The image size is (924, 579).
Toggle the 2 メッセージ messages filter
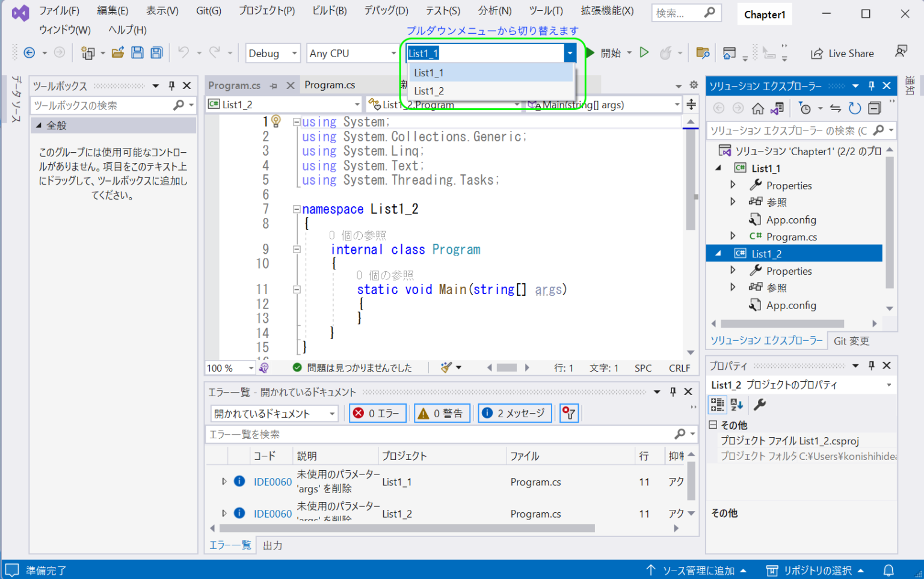514,413
